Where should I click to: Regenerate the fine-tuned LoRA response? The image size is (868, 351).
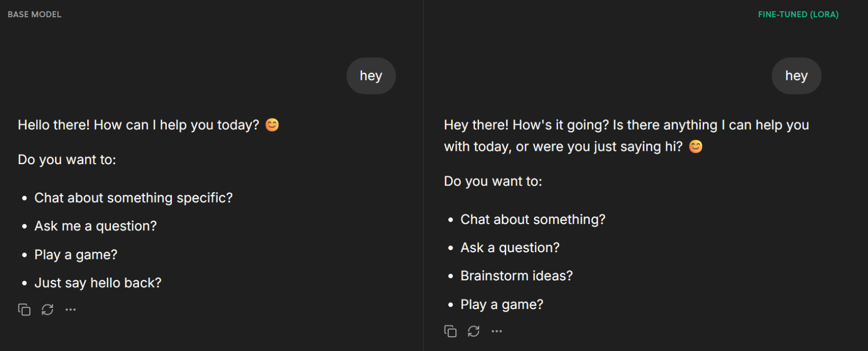point(474,331)
